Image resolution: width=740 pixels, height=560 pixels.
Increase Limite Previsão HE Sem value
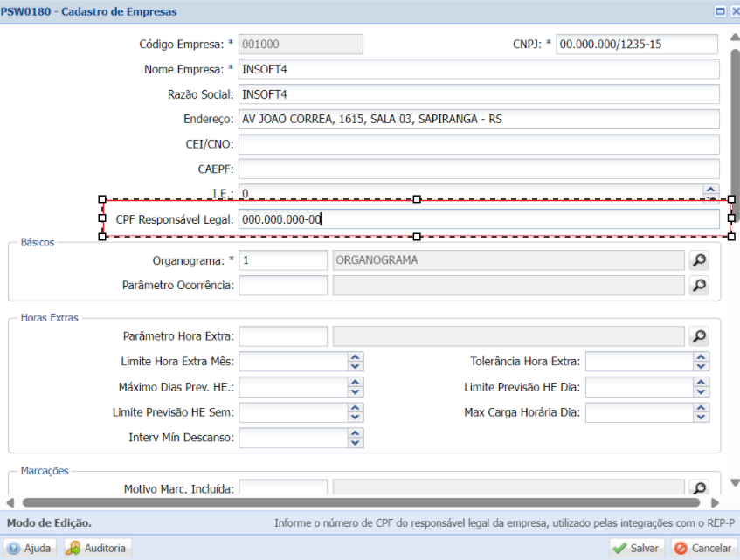(356, 408)
